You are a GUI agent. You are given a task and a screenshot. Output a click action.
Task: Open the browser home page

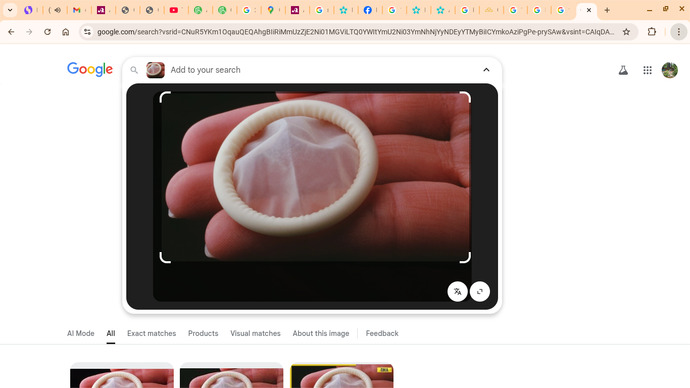66,32
